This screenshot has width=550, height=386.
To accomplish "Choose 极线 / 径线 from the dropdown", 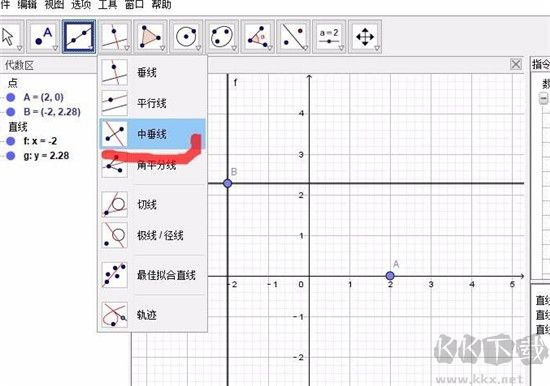I will pyautogui.click(x=152, y=235).
